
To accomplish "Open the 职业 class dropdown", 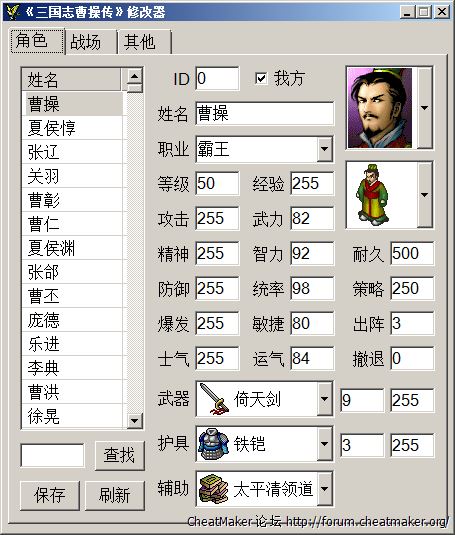I will click(324, 149).
